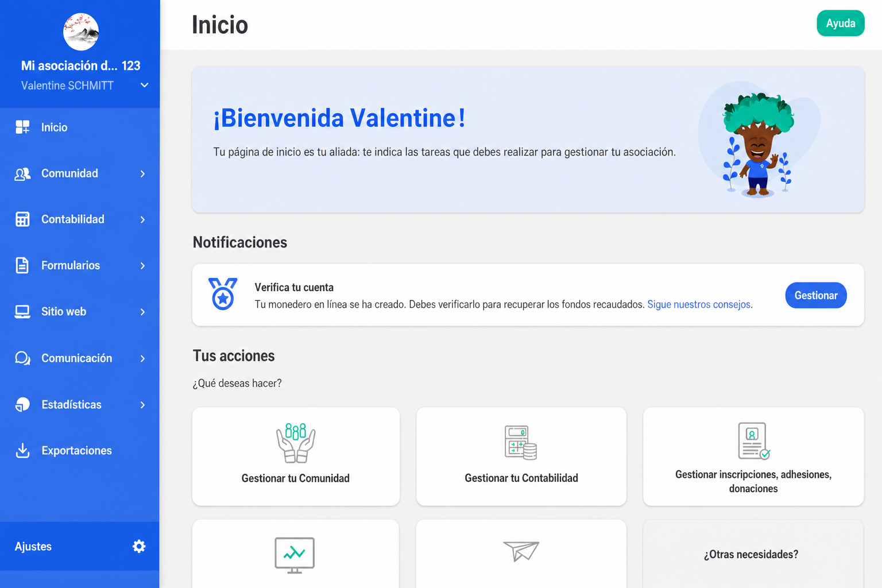Image resolution: width=882 pixels, height=588 pixels.
Task: Expand the Estadísticas submenu arrow
Action: 142,405
